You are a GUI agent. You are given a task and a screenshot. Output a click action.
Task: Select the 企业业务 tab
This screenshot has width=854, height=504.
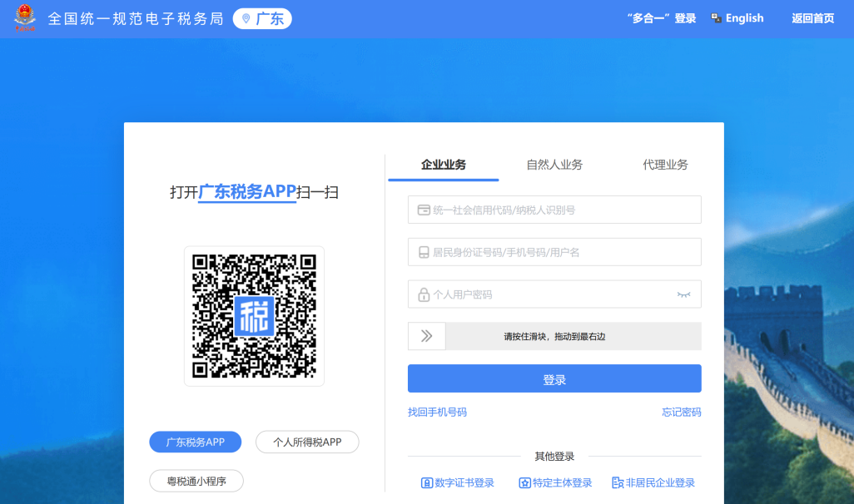click(x=444, y=165)
